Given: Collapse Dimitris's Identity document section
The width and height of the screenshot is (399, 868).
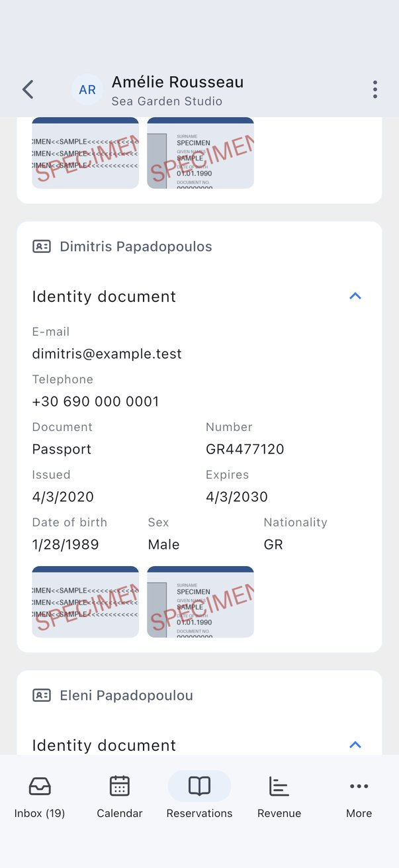Looking at the screenshot, I should 355,296.
